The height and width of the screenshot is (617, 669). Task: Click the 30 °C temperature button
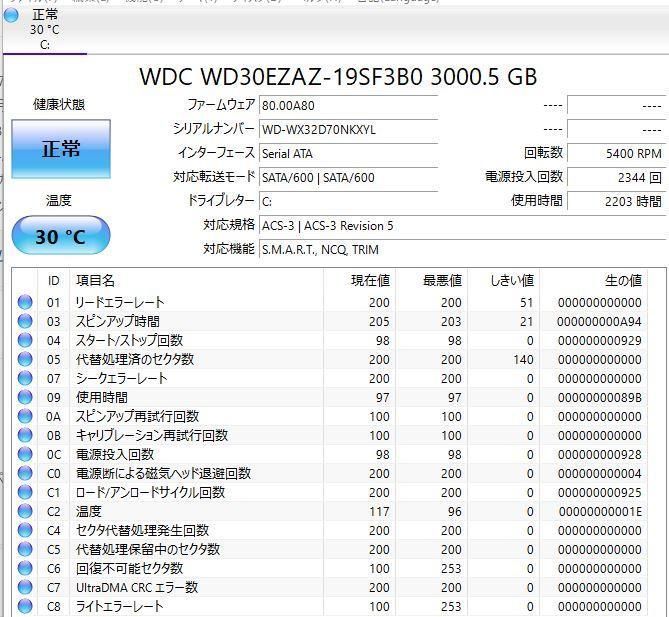click(x=61, y=236)
